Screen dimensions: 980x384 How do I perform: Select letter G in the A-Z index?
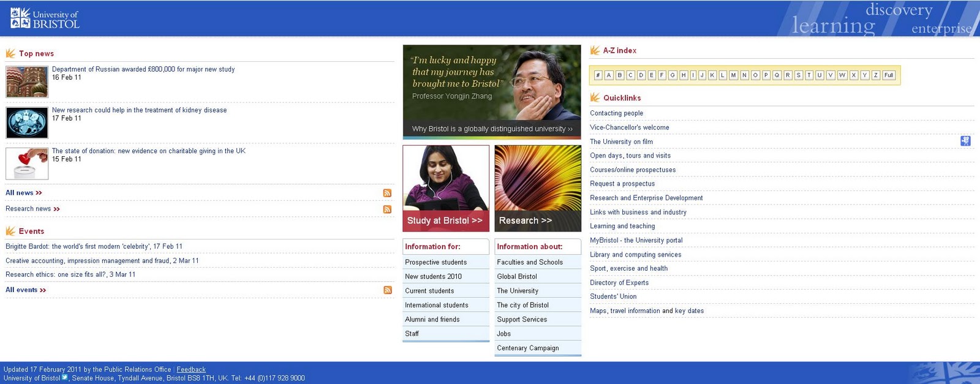[673, 75]
